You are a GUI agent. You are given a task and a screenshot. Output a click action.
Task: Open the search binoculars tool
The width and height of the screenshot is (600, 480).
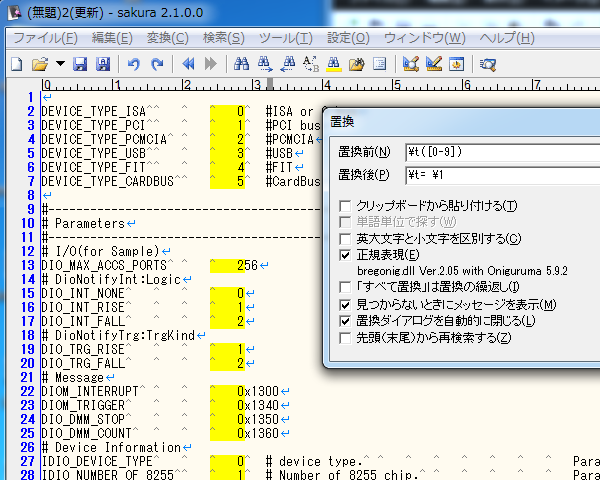[241, 64]
